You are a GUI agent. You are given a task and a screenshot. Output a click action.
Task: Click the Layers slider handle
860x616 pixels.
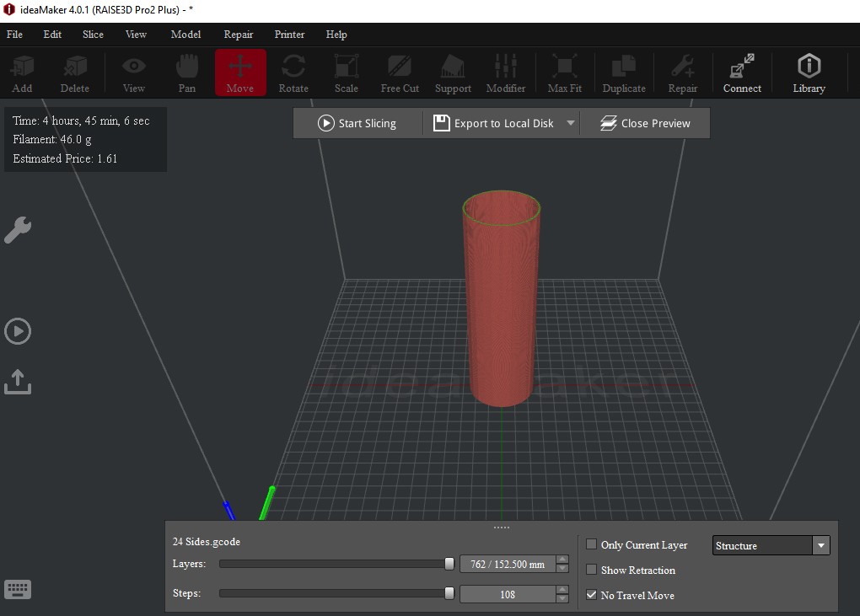449,564
